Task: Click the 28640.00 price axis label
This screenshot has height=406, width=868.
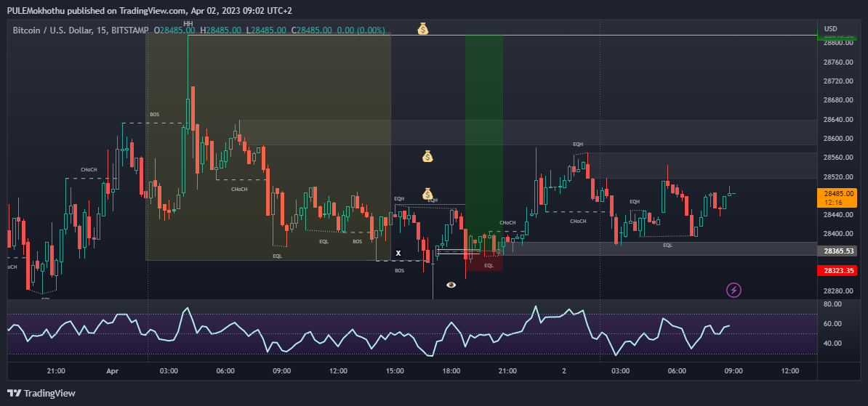Action: (x=838, y=120)
